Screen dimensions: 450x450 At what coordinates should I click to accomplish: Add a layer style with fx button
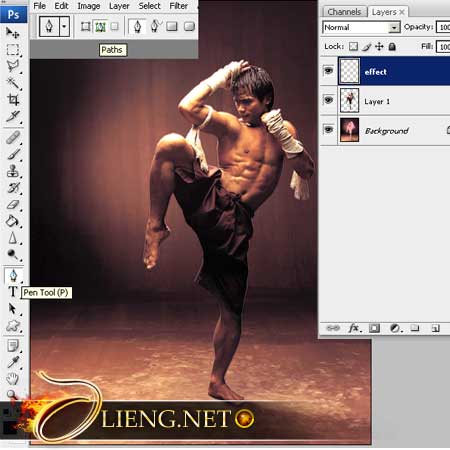pyautogui.click(x=355, y=328)
